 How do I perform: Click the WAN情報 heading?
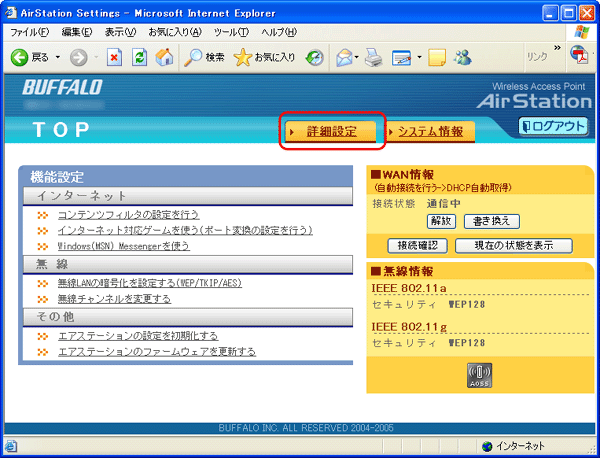click(x=403, y=175)
